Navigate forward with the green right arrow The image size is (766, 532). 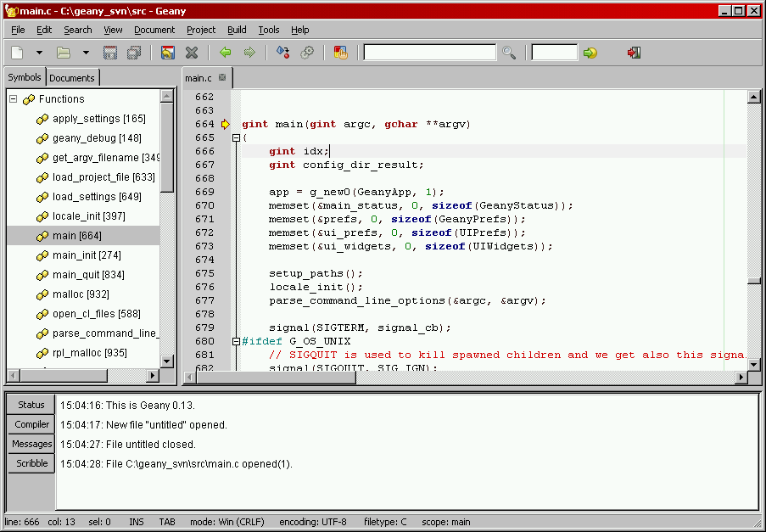[249, 53]
